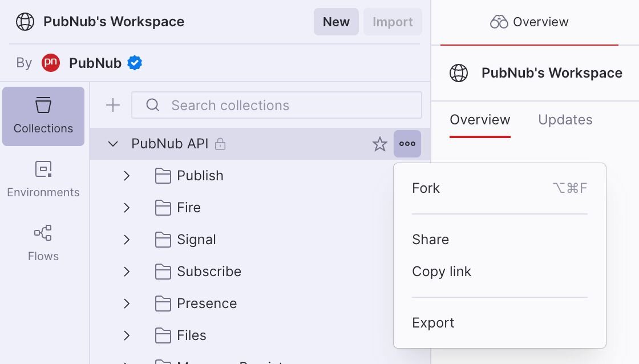
Task: Expand the Subscribe folder
Action: tap(127, 272)
